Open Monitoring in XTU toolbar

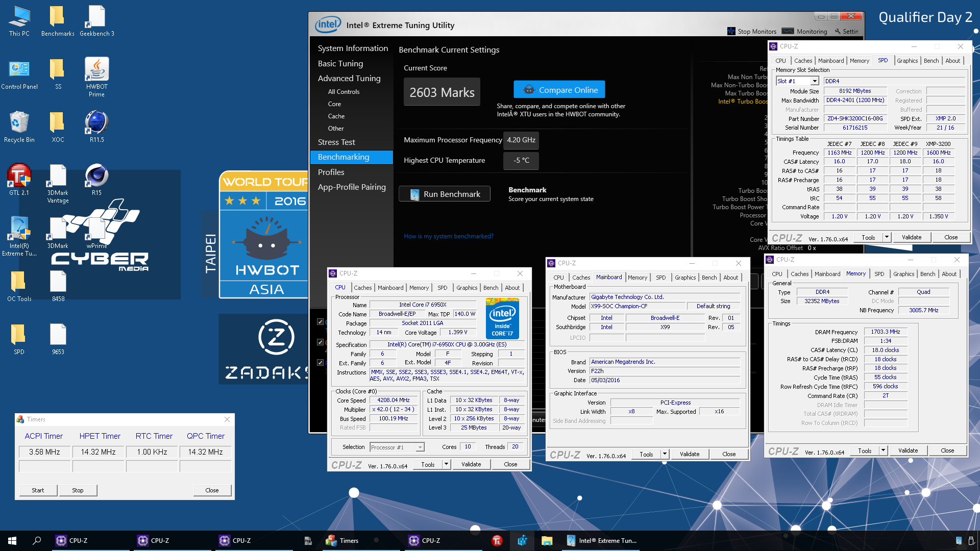pos(805,31)
